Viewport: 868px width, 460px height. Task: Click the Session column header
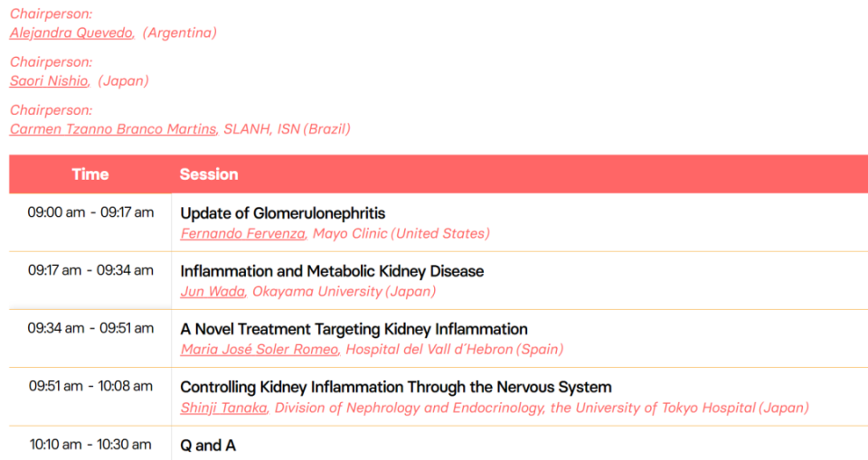pyautogui.click(x=209, y=174)
